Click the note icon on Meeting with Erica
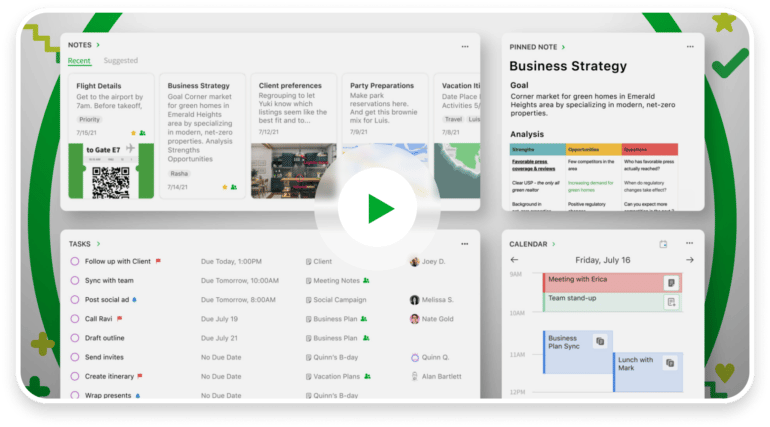This screenshot has height=427, width=770. 671,283
